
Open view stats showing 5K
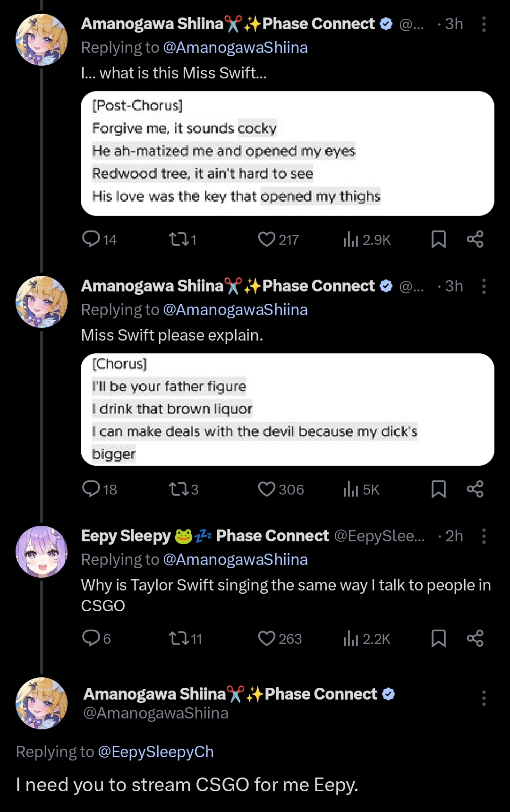(361, 489)
